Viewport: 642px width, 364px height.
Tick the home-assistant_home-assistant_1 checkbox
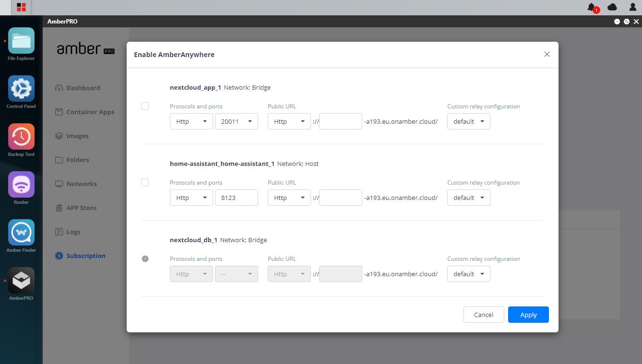pos(145,182)
